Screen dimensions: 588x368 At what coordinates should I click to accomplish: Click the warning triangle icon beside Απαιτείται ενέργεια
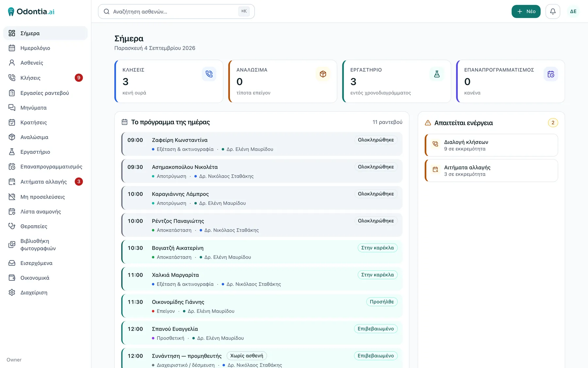(x=428, y=123)
